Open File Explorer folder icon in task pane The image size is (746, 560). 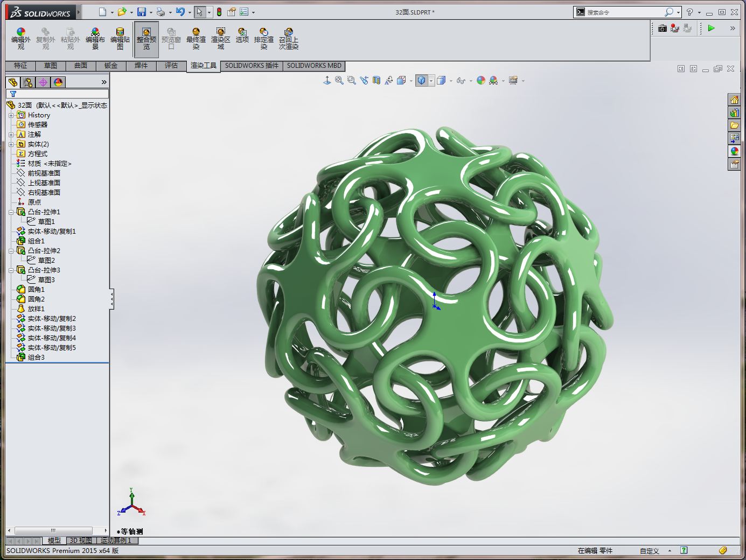[734, 125]
